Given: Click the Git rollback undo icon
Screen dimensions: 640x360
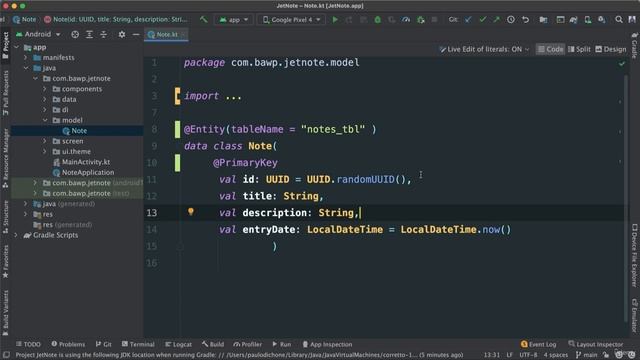Looking at the screenshot, I should pyautogui.click(x=525, y=19).
